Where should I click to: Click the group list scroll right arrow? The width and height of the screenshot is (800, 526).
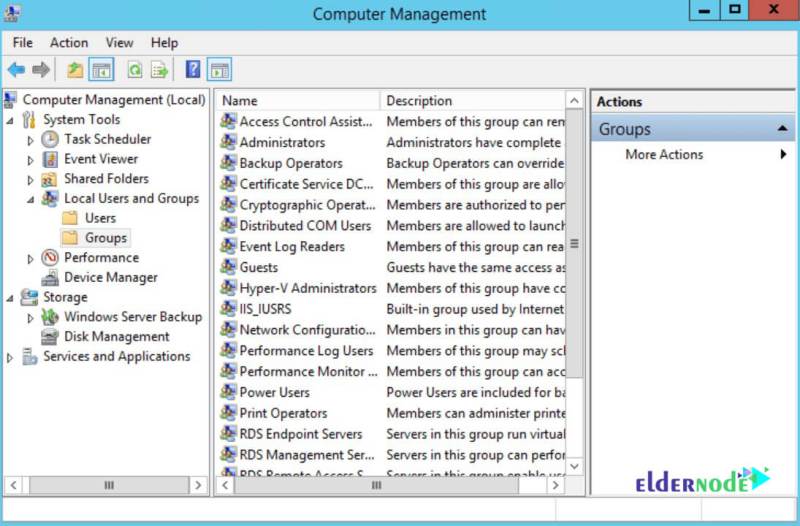556,485
